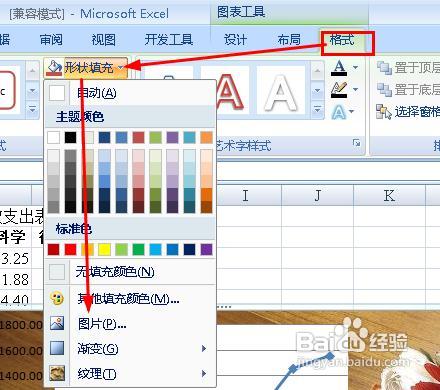Pick the red theme color swatch
The width and height of the screenshot is (440, 390).
(138, 137)
